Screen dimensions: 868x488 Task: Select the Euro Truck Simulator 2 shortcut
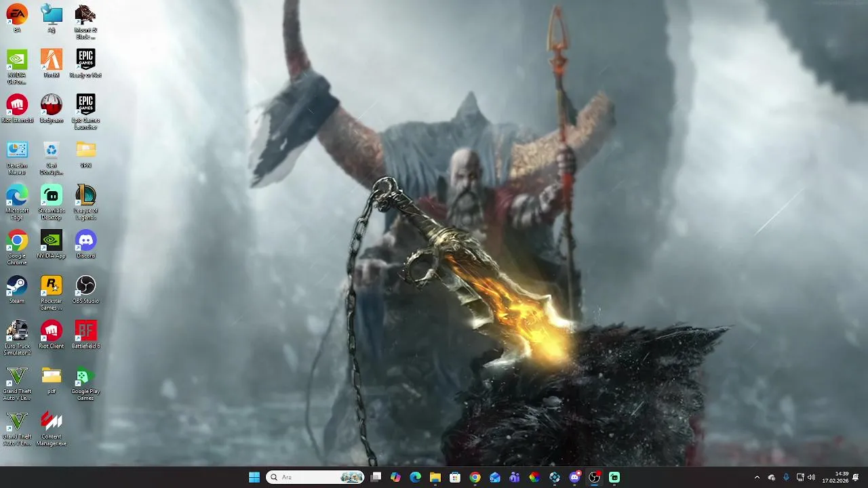coord(17,338)
